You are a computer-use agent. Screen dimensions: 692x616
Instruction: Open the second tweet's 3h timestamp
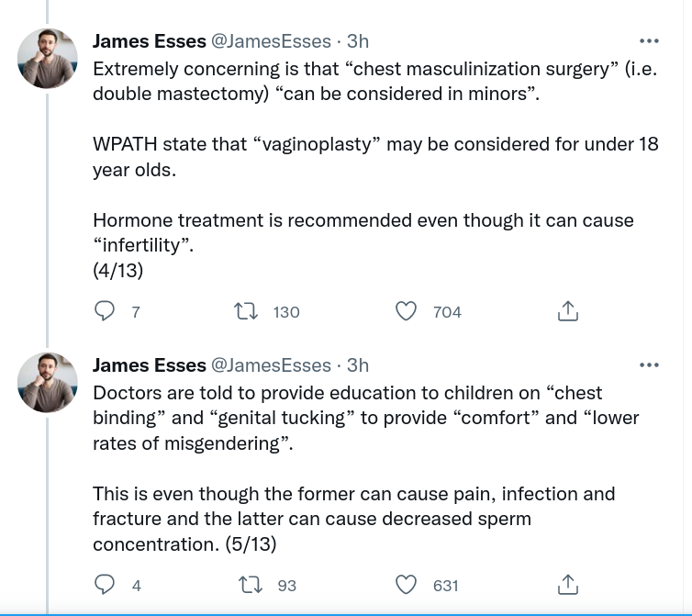tap(358, 365)
